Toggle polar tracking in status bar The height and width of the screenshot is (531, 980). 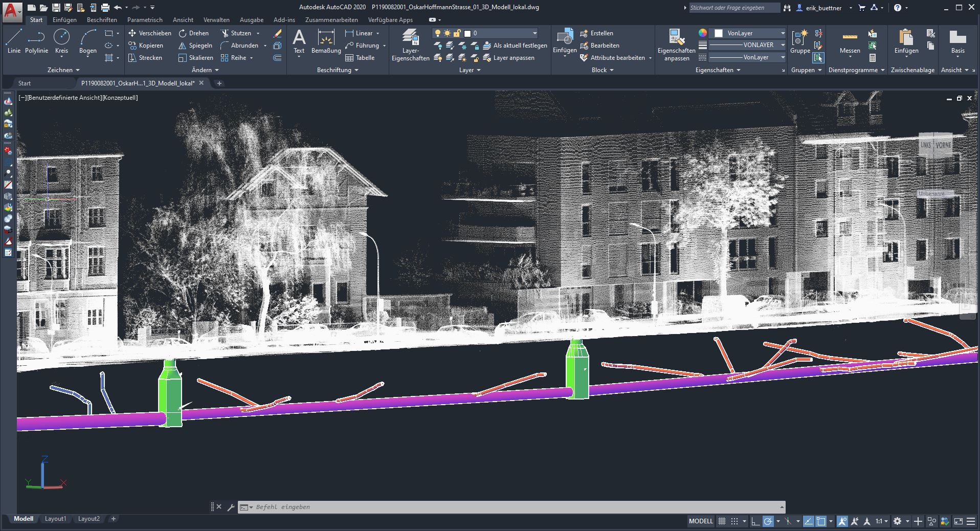768,521
